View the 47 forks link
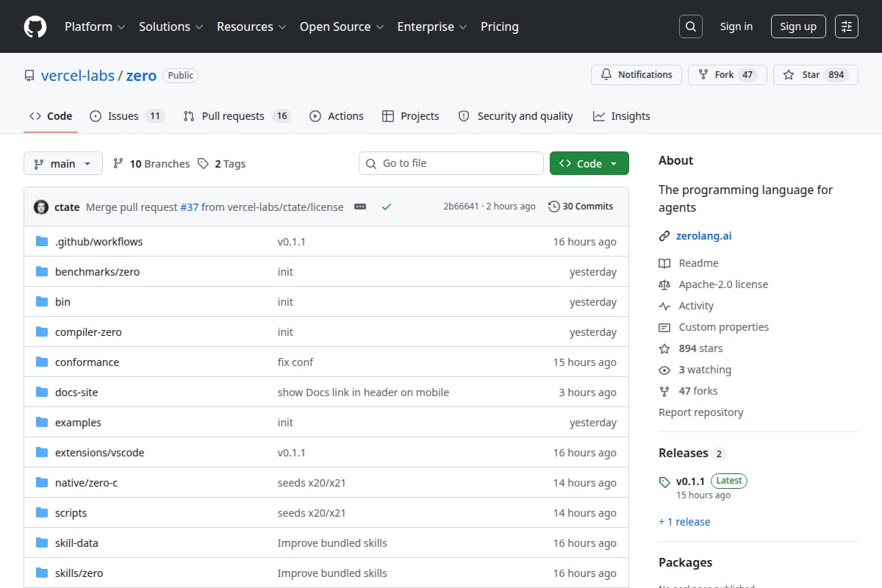 point(688,391)
